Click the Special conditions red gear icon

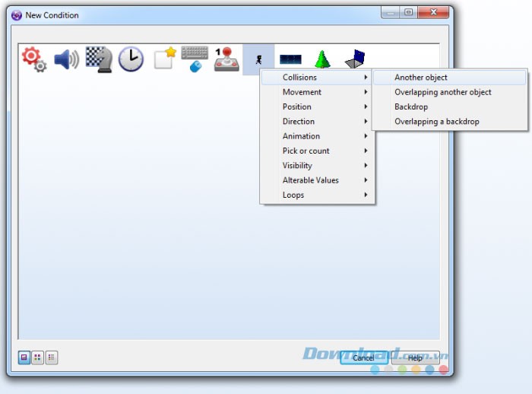tap(33, 59)
